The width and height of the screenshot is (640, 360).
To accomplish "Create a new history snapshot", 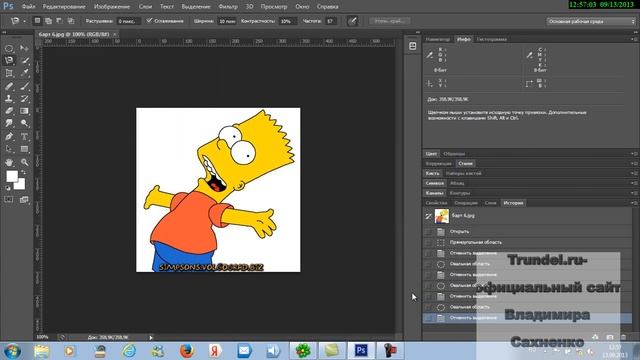I will (610, 337).
